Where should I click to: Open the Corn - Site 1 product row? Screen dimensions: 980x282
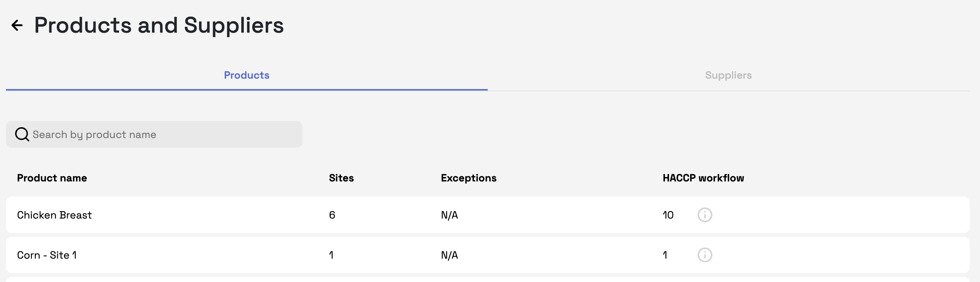47,255
